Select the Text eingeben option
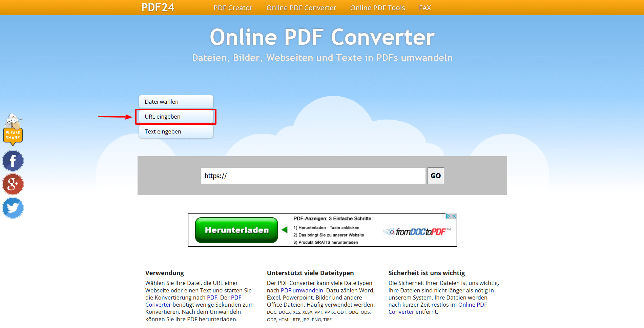The width and height of the screenshot is (644, 328). point(176,131)
